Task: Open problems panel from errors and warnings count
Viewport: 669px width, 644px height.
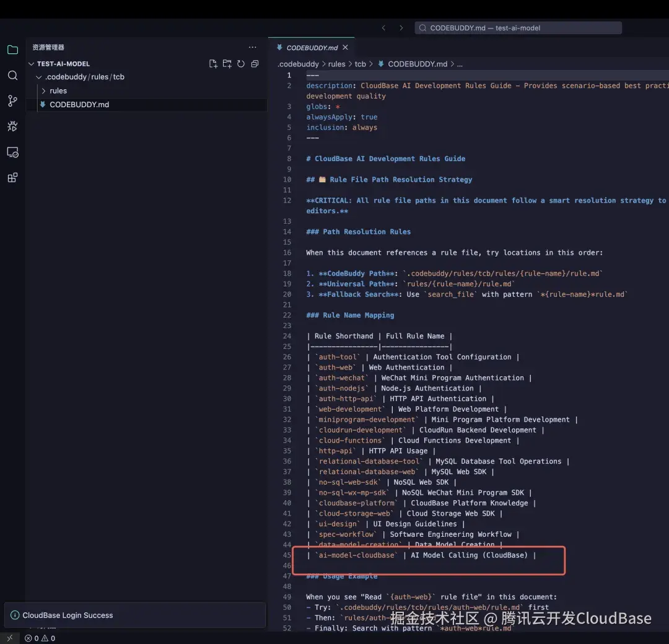Action: (40, 638)
